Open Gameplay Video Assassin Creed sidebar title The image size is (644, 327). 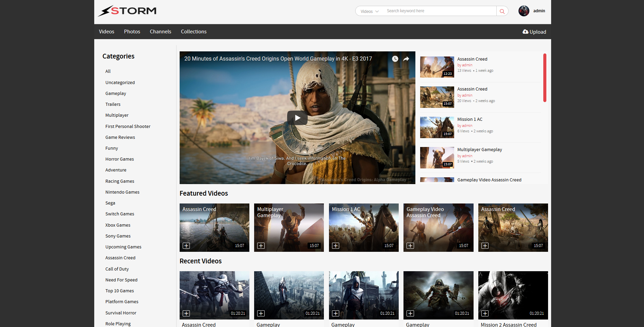coord(489,180)
